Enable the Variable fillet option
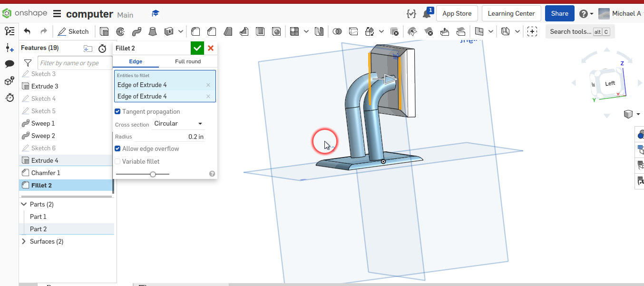Viewport: 644px width, 286px height. (117, 161)
